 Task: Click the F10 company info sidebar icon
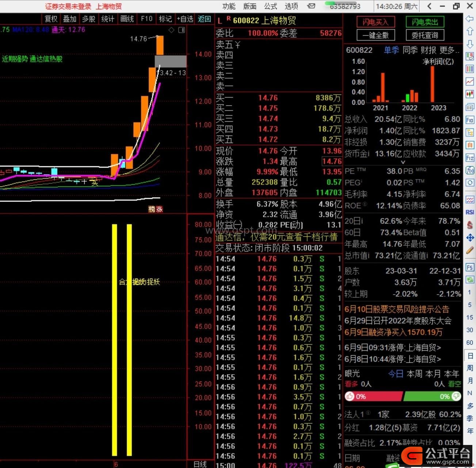tap(470, 120)
